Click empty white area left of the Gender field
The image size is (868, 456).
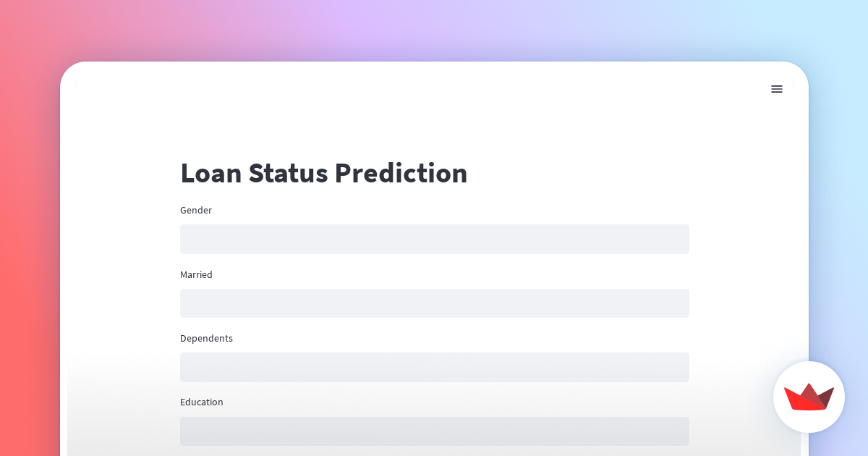pos(123,239)
